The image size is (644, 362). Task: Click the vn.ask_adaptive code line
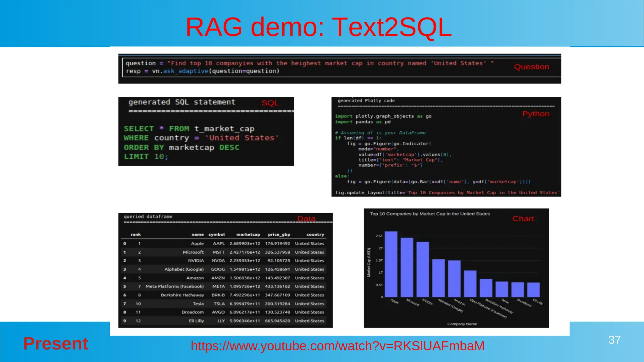pos(203,71)
